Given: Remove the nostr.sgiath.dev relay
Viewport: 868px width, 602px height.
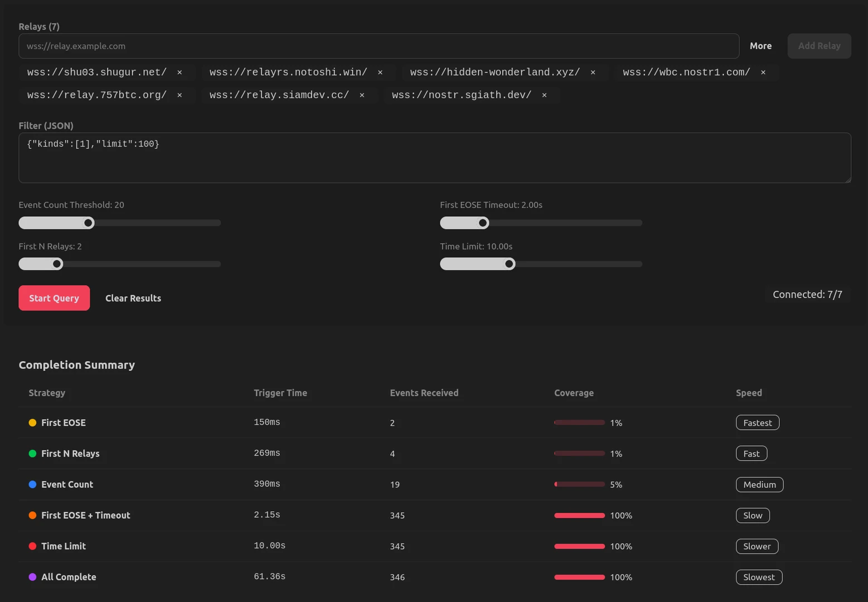Looking at the screenshot, I should coord(544,95).
